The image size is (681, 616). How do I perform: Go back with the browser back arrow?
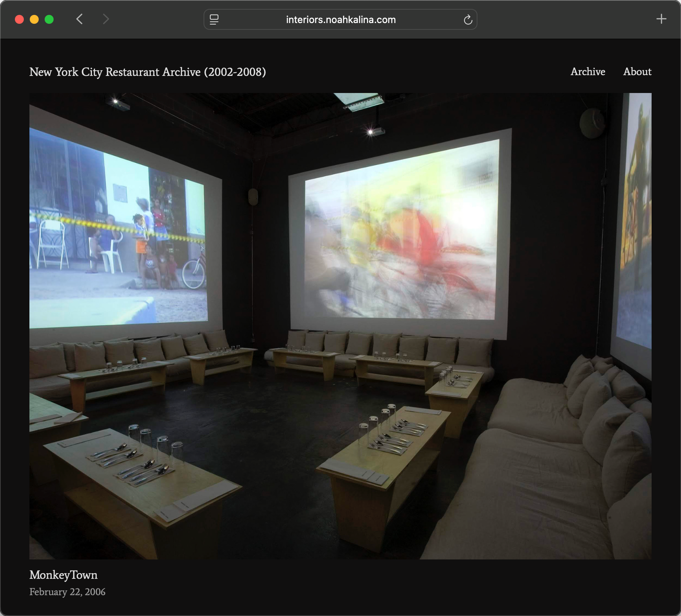pos(79,19)
